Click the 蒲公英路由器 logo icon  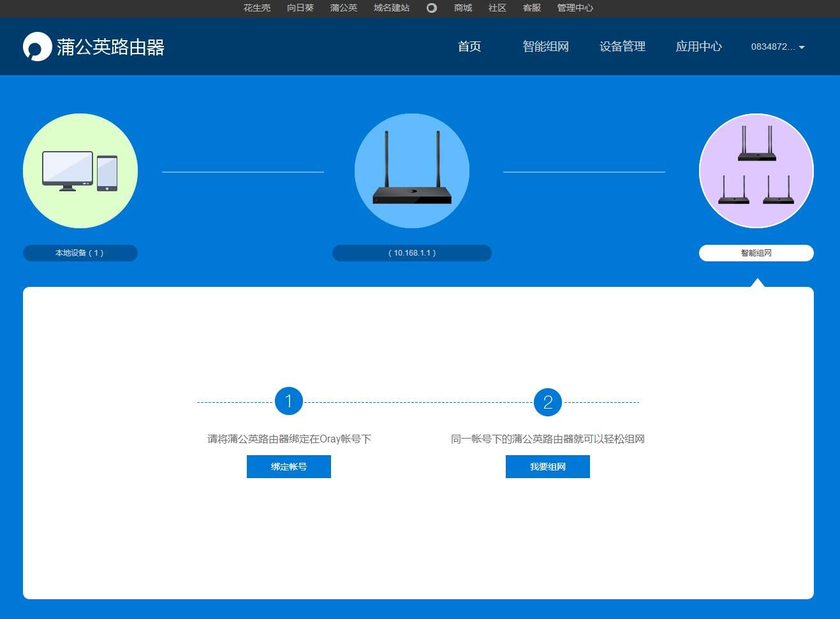pyautogui.click(x=37, y=47)
